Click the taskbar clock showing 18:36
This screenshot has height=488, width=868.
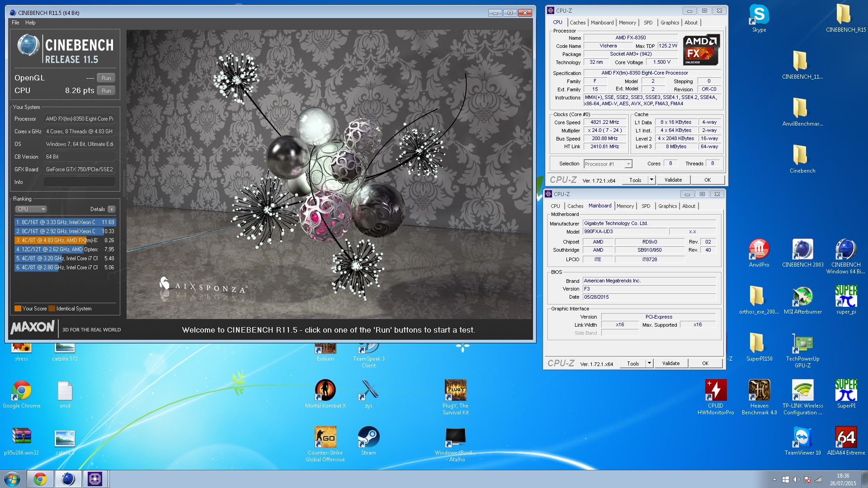coord(843,479)
